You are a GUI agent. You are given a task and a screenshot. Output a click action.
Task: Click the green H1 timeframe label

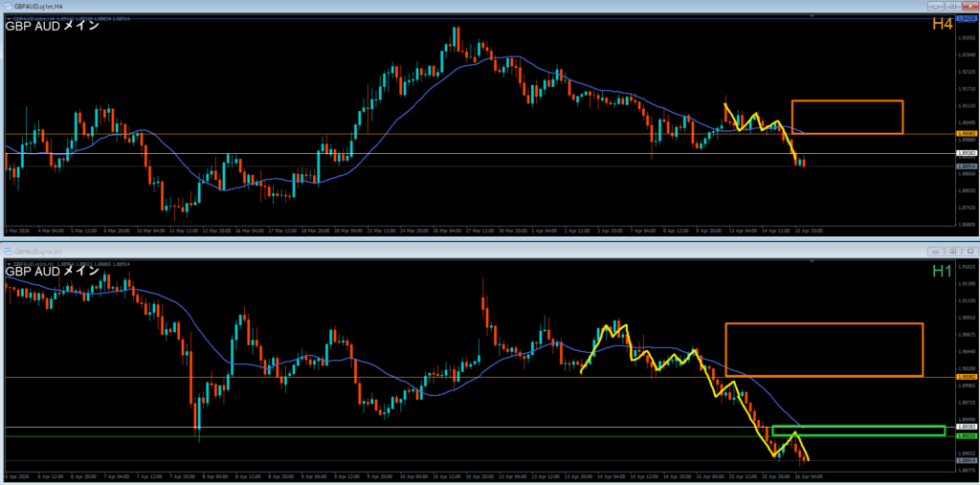click(942, 272)
